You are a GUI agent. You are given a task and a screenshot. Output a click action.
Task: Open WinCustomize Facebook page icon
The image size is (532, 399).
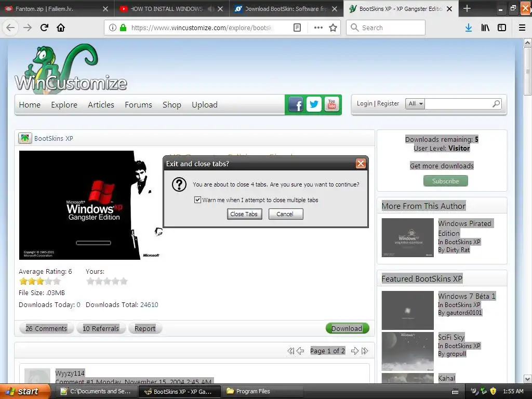(296, 104)
